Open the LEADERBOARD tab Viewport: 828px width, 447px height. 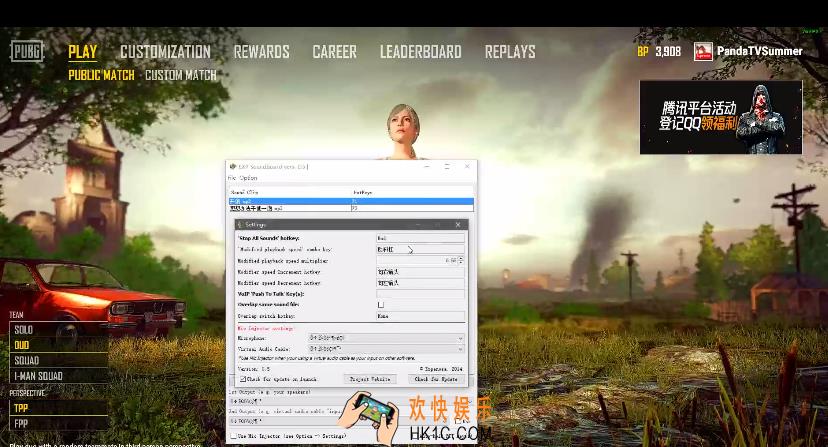tap(420, 52)
